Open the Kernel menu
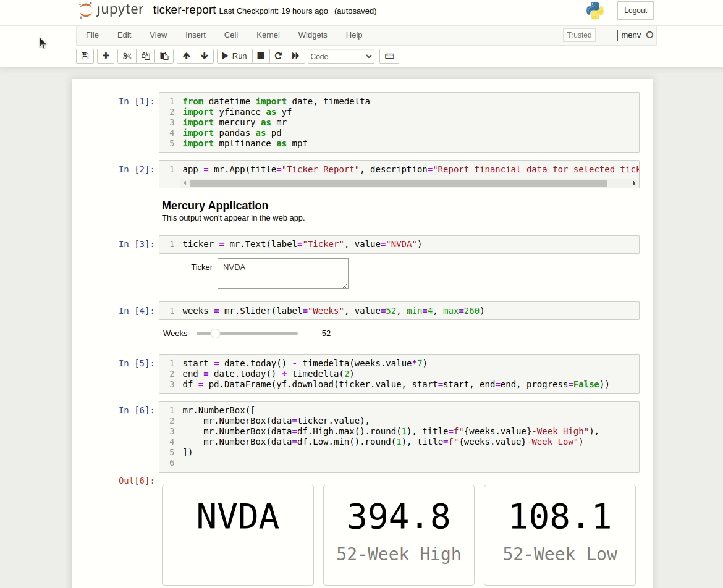The height and width of the screenshot is (588, 723). [268, 35]
